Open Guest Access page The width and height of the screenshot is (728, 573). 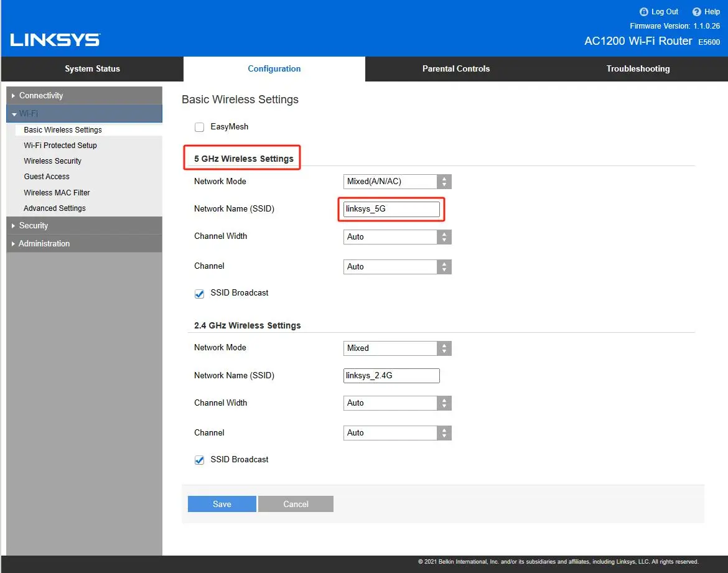click(x=47, y=177)
